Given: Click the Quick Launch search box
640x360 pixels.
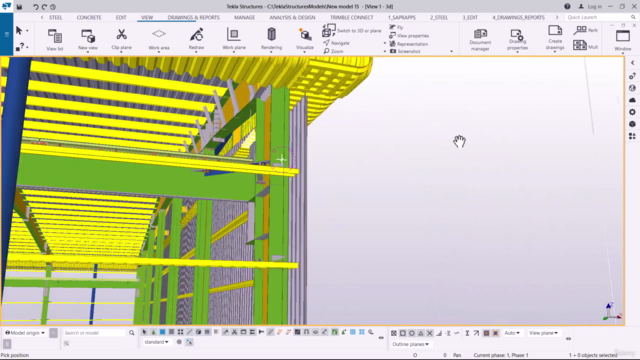Looking at the screenshot, I should (601, 17).
